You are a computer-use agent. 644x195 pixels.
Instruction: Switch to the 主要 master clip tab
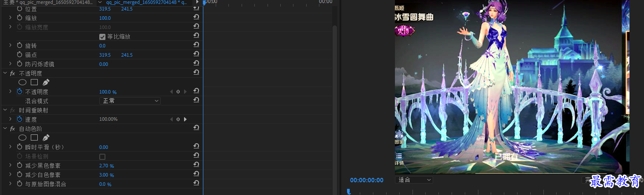(x=48, y=2)
